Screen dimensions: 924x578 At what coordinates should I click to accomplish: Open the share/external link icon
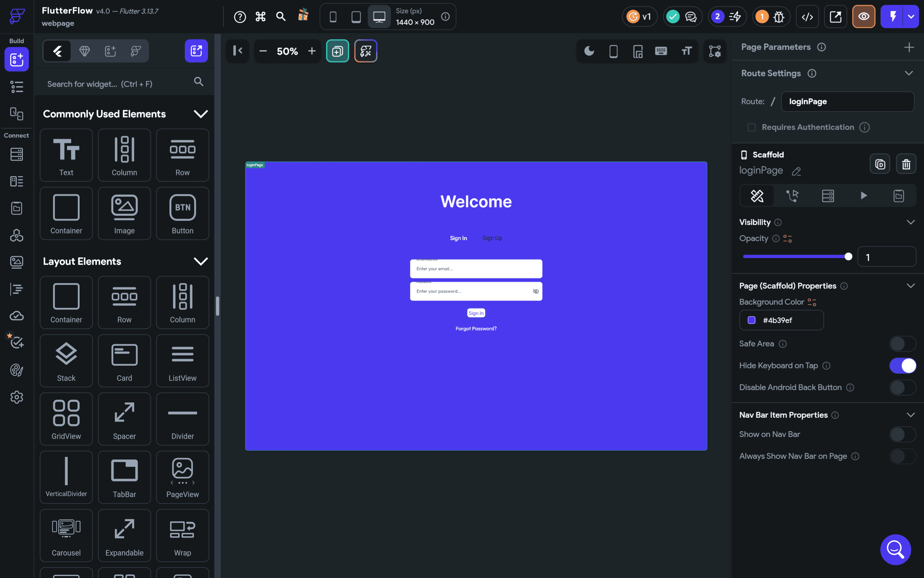pos(835,17)
